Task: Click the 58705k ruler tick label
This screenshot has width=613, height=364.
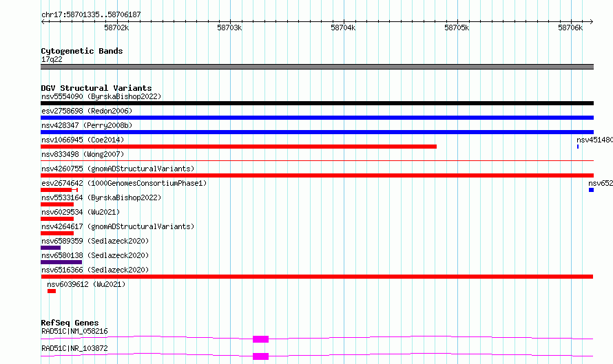Action: point(457,28)
